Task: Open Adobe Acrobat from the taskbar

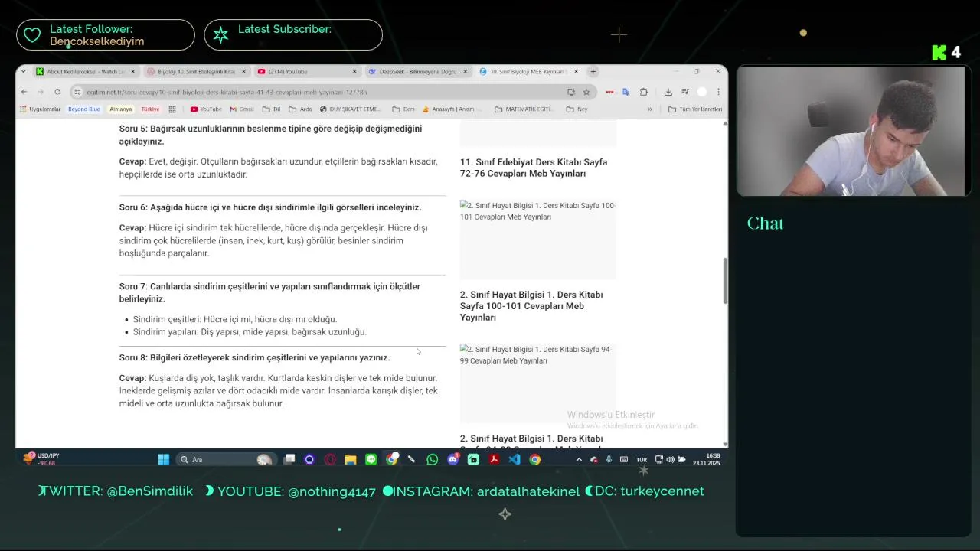Action: point(494,459)
